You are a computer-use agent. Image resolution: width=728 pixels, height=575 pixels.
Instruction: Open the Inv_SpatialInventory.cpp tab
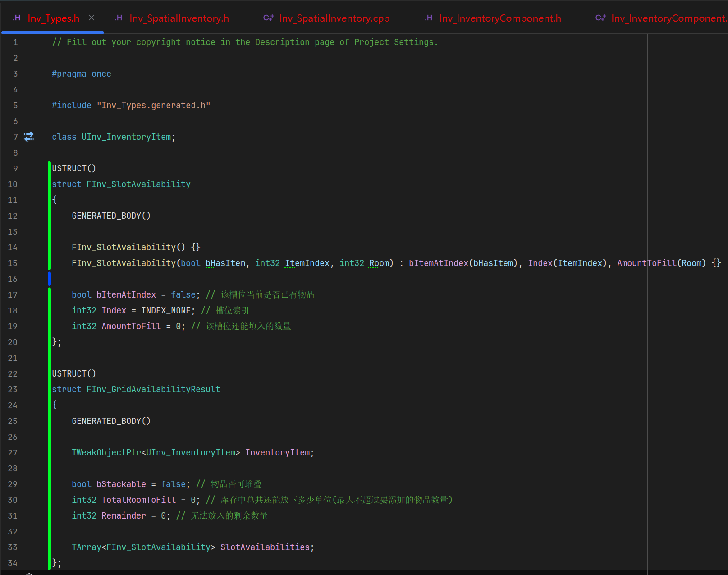coord(334,18)
